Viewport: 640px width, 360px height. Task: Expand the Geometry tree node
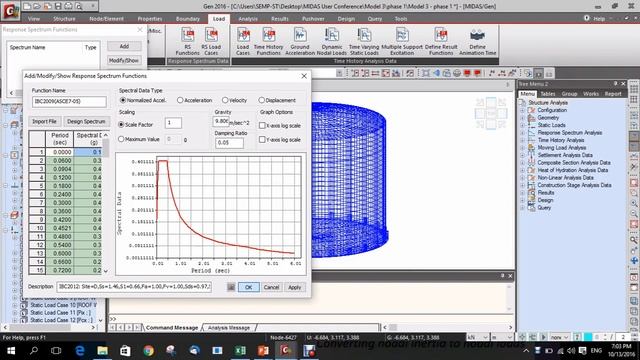point(522,118)
